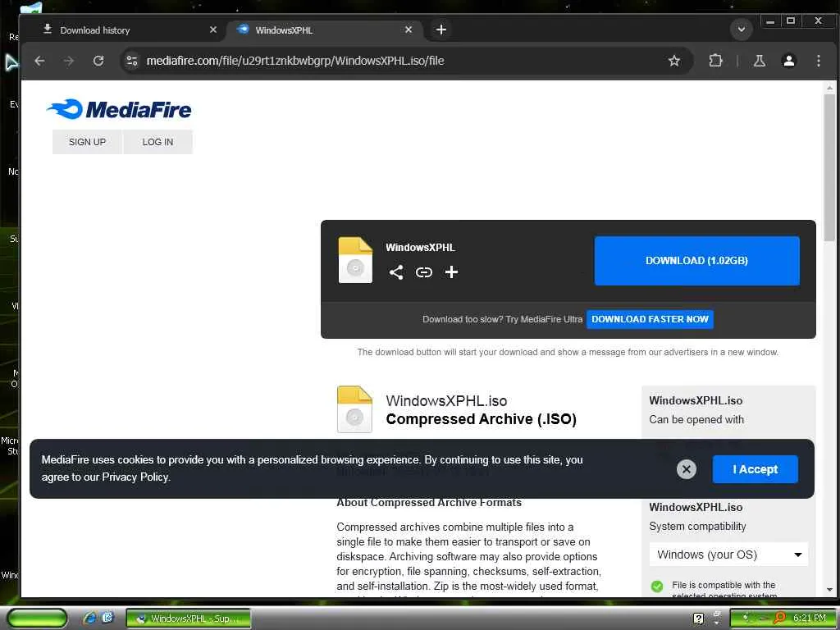840x630 pixels.
Task: Dismiss the cookie banner with X
Action: point(687,469)
